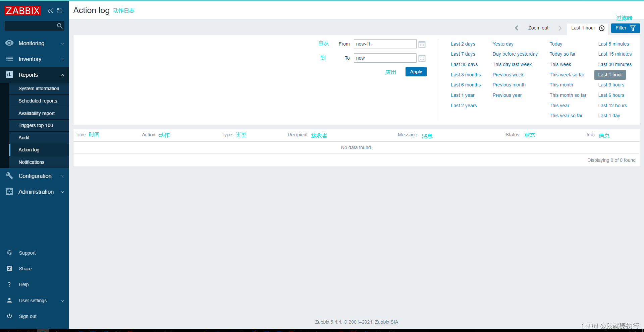Open Scheduled reports
This screenshot has height=332, width=644.
(39, 101)
